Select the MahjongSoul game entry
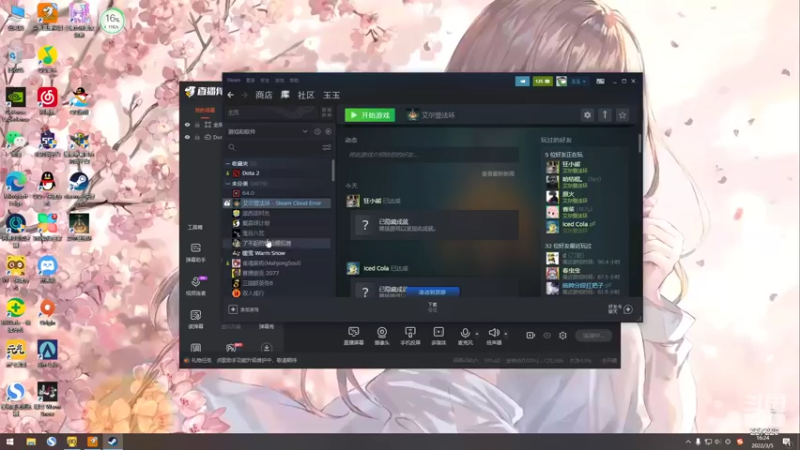This screenshot has width=800, height=450. coord(271,263)
